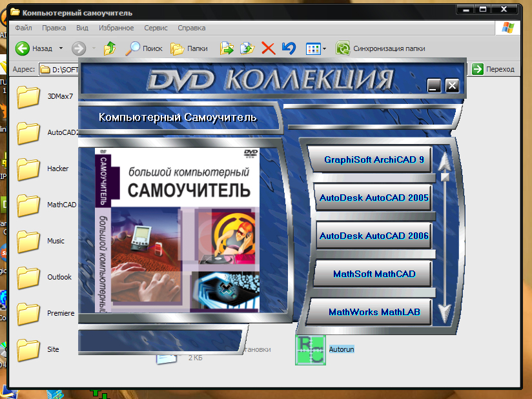This screenshot has width=532, height=399.
Task: Open the Справка menu
Action: click(191, 28)
